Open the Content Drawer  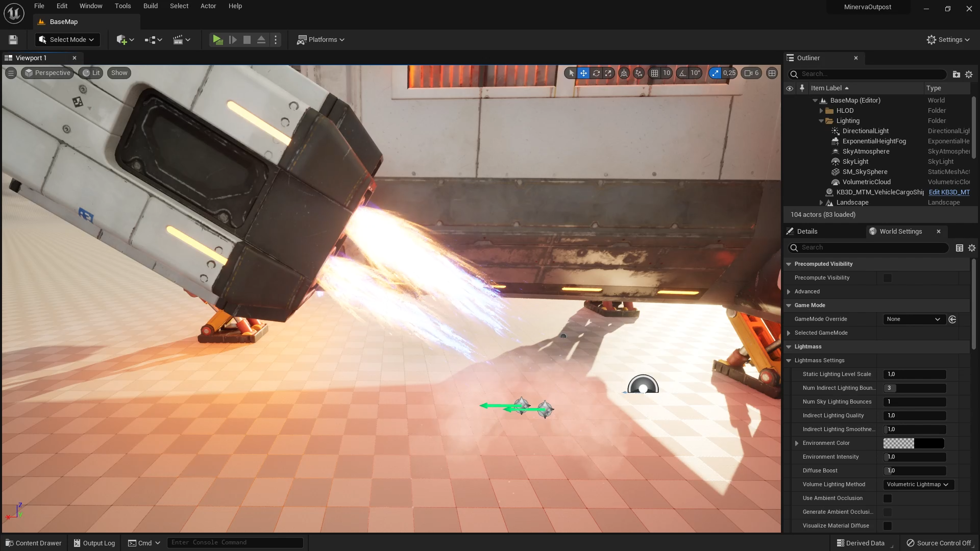pyautogui.click(x=34, y=543)
